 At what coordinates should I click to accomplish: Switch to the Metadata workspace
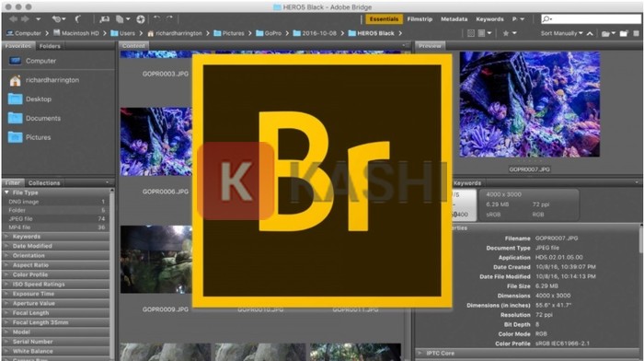click(x=454, y=19)
